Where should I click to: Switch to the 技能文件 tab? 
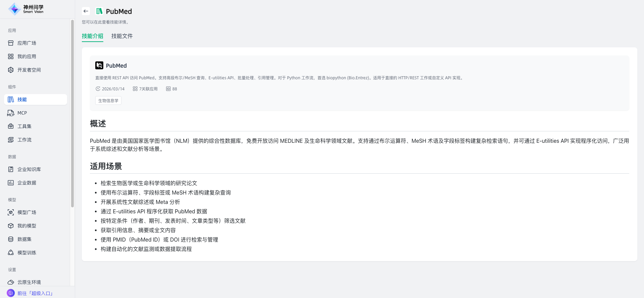(122, 36)
